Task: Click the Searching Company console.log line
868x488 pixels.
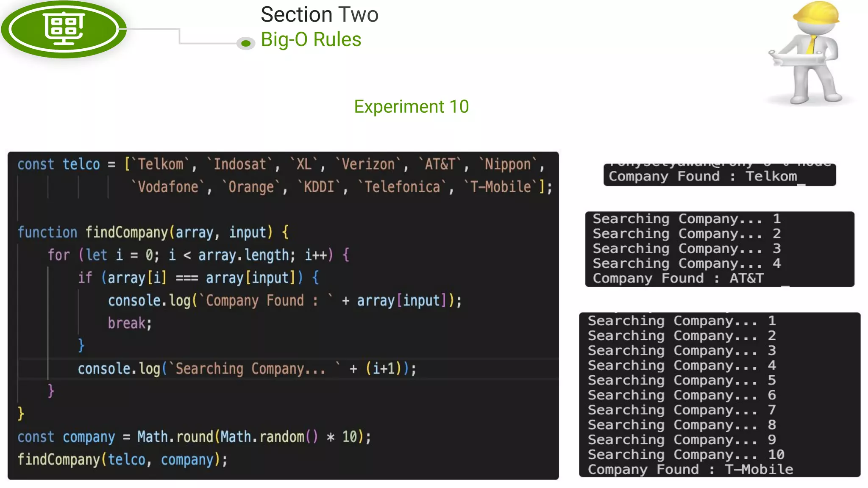Action: [x=247, y=369]
